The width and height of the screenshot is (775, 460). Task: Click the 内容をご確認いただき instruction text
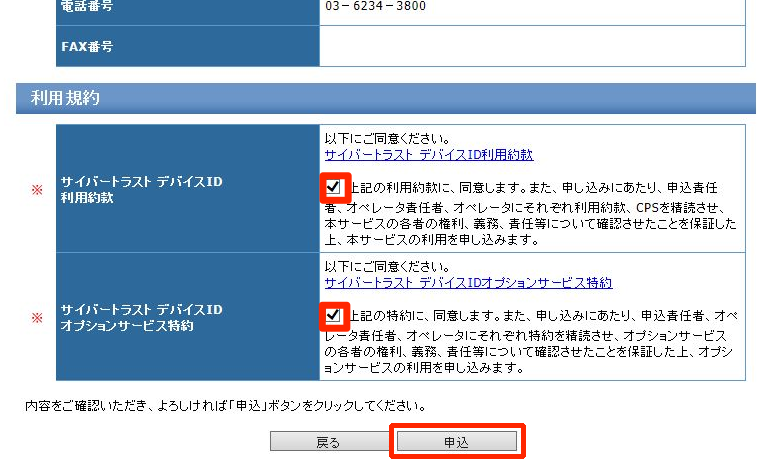225,407
